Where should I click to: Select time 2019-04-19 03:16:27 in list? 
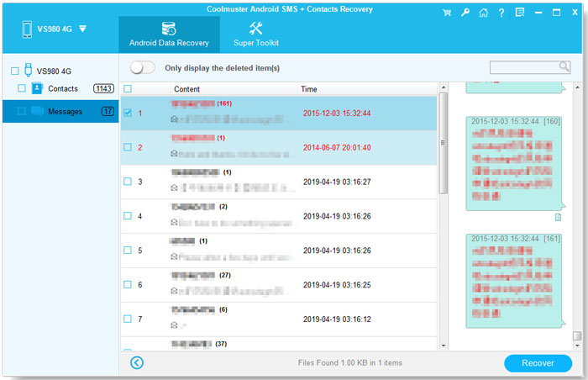(337, 182)
